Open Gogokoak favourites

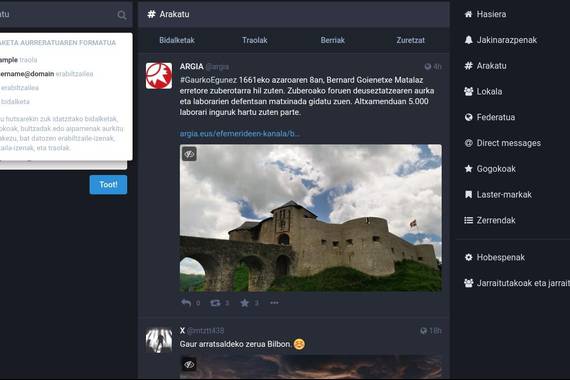(490, 169)
